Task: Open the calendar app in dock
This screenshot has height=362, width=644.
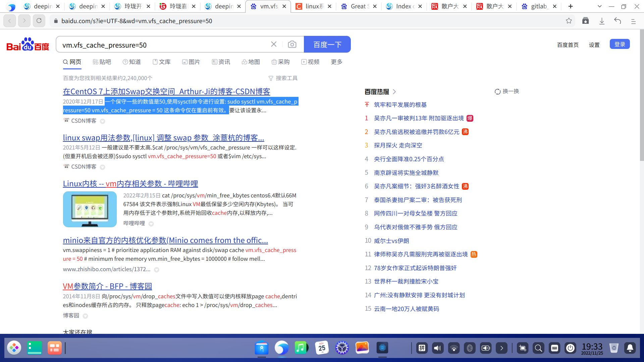Action: point(322,348)
